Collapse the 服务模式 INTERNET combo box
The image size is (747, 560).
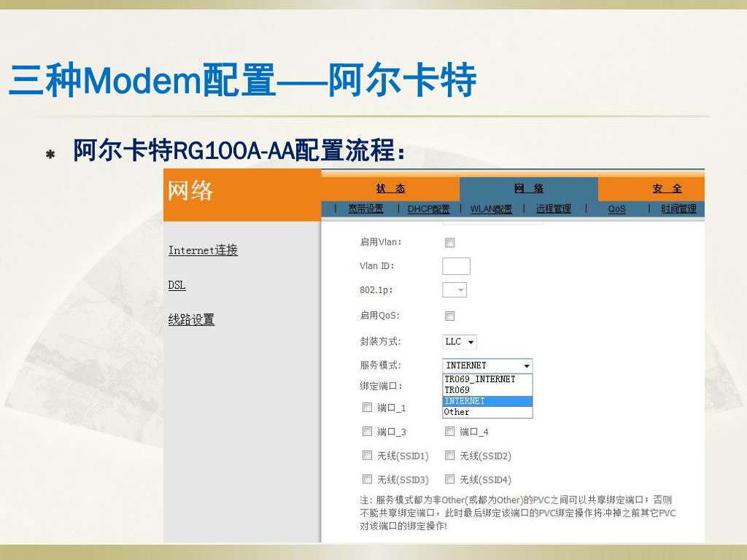(x=487, y=365)
